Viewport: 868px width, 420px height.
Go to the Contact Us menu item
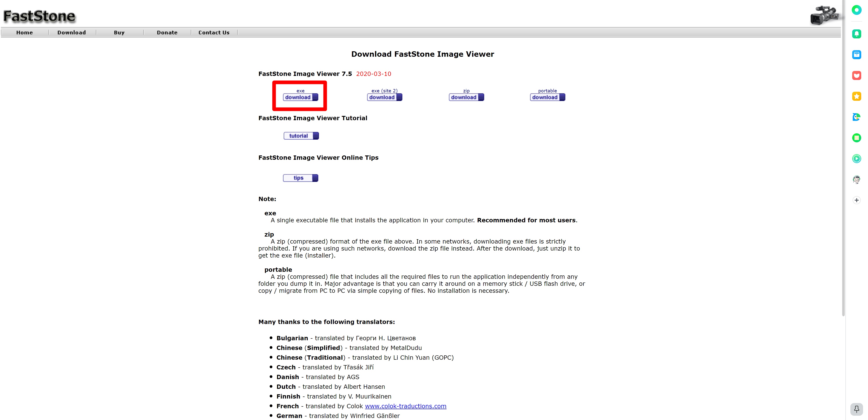click(214, 33)
